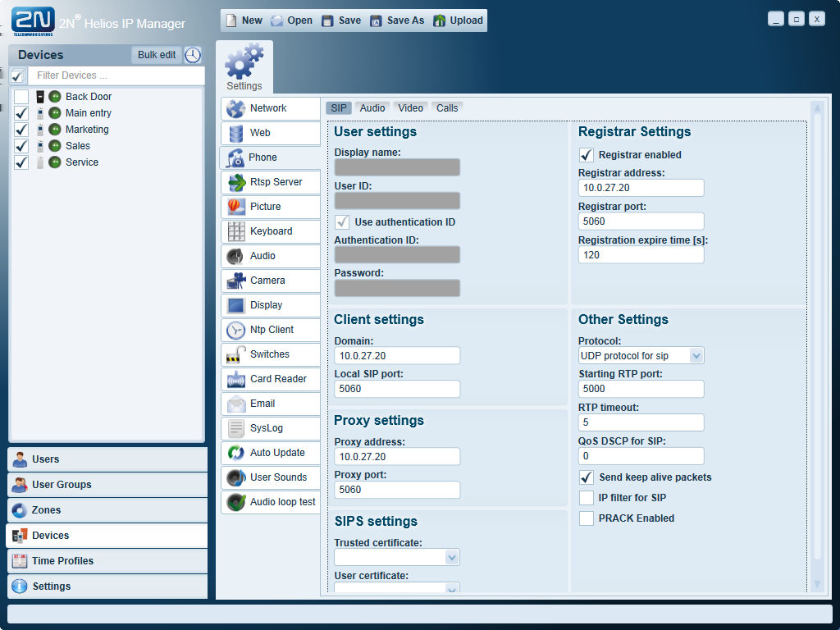Select the Devices panel entry
This screenshot has height=630, width=840.
point(107,536)
